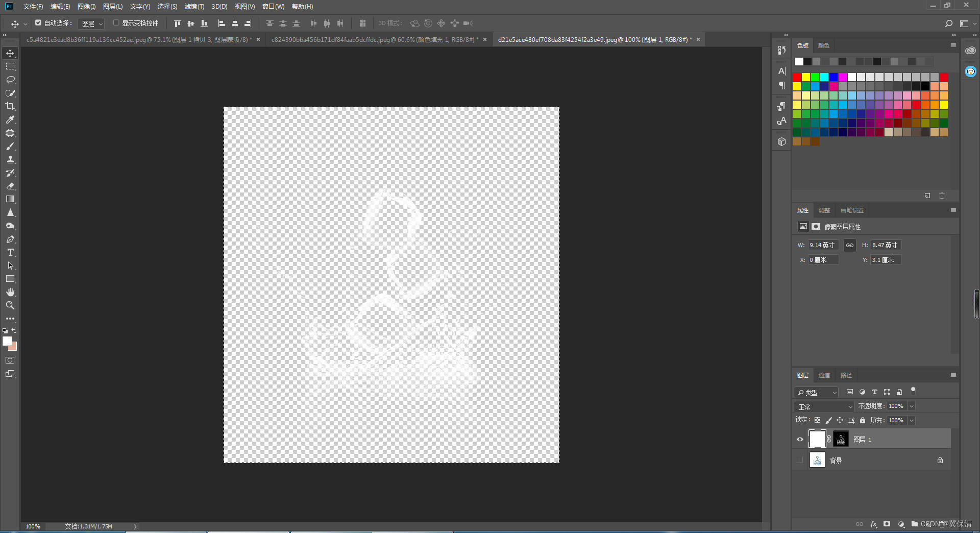
Task: Select the Hand tool
Action: [x=10, y=292]
